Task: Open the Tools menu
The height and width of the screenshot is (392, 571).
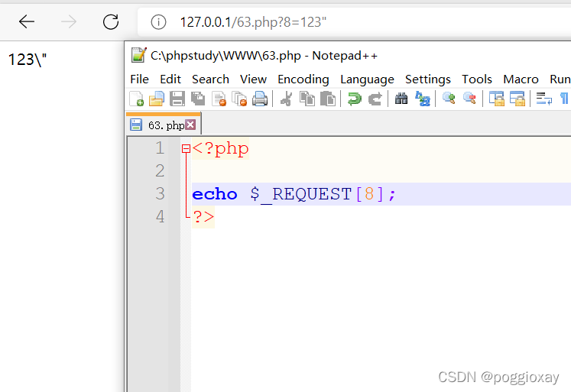Action: (477, 79)
